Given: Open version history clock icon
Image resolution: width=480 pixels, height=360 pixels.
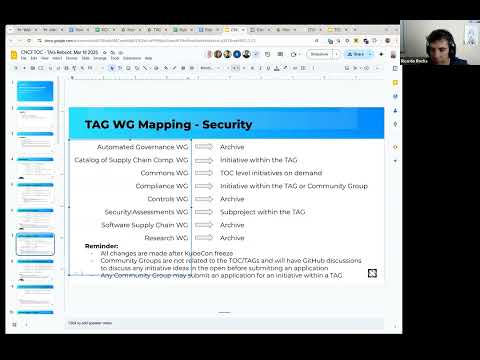Looking at the screenshot, I should point(267,54).
